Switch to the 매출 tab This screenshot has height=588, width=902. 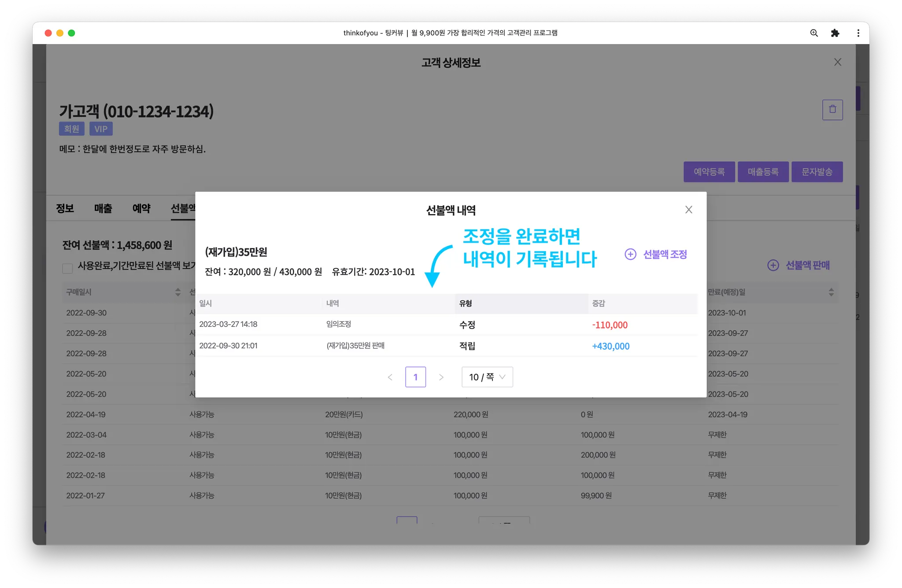pos(103,208)
